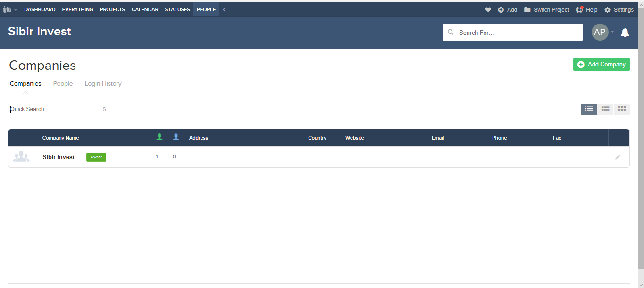The width and height of the screenshot is (644, 288).
Task: Sort by Country column
Action: (x=318, y=138)
